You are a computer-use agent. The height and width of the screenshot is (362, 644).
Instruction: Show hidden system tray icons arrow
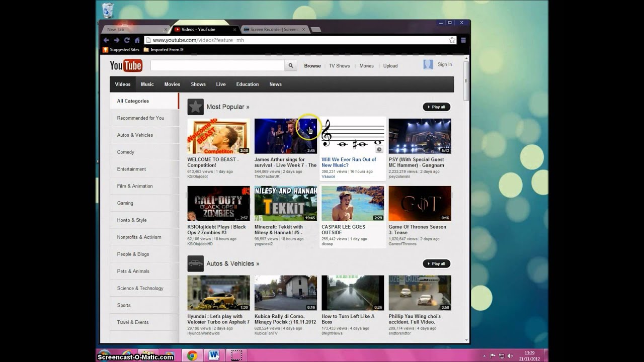point(486,355)
